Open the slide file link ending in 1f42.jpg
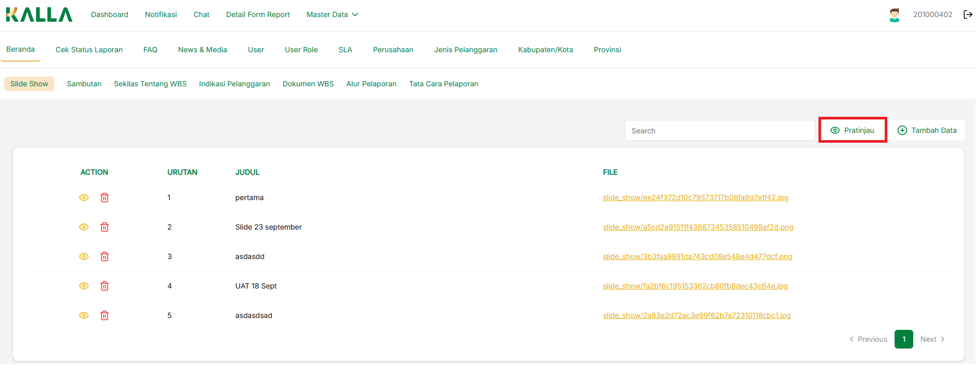 [695, 197]
